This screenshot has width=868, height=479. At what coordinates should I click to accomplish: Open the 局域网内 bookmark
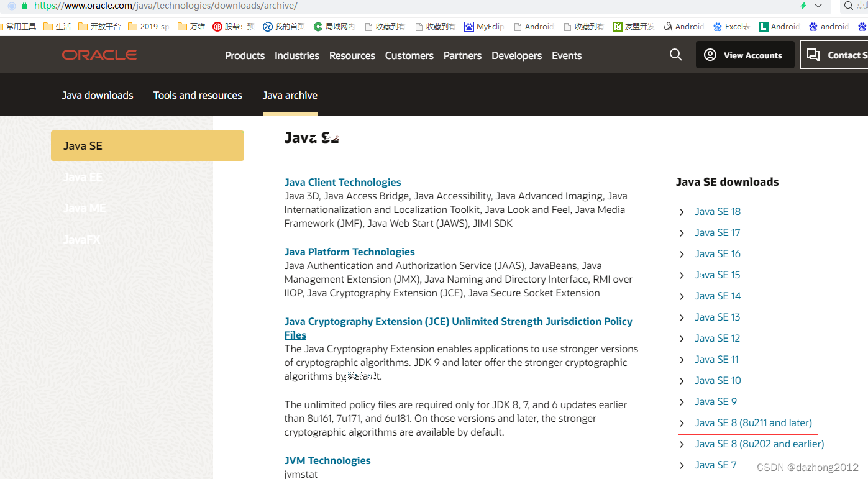click(x=334, y=26)
